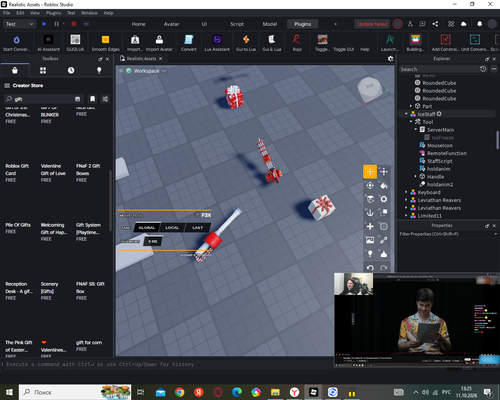
Task: Collapse the IceStaff model
Action: click(406, 114)
